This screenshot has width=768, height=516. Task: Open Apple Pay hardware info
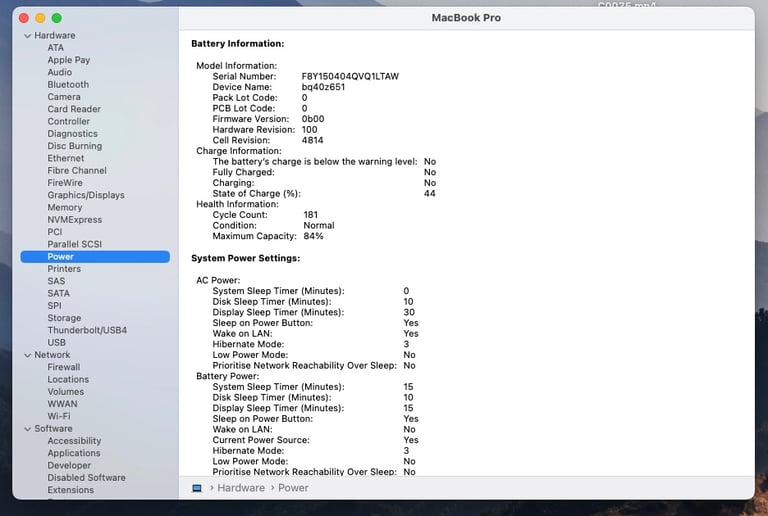pos(69,60)
